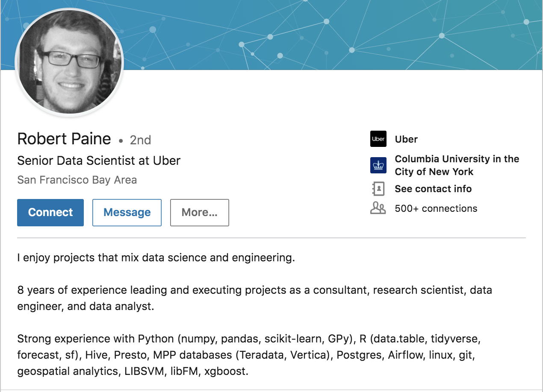This screenshot has width=543, height=392.
Task: Open the Uber company link
Action: [x=406, y=139]
